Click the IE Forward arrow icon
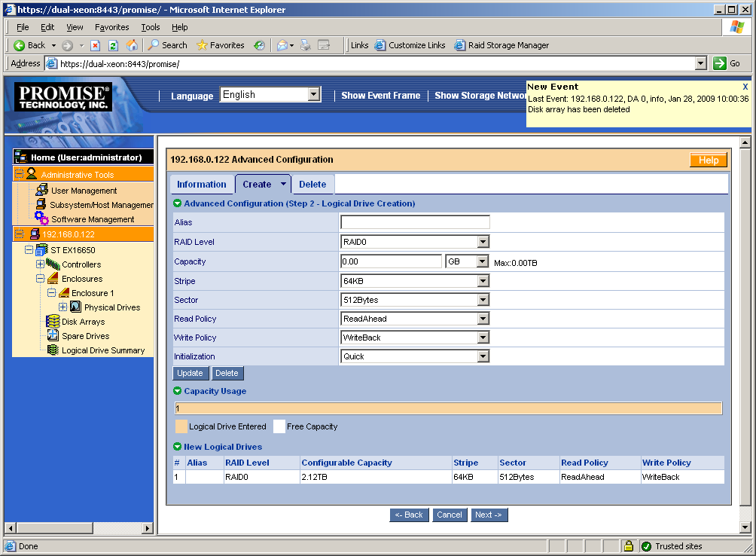Image resolution: width=756 pixels, height=556 pixels. (68, 45)
